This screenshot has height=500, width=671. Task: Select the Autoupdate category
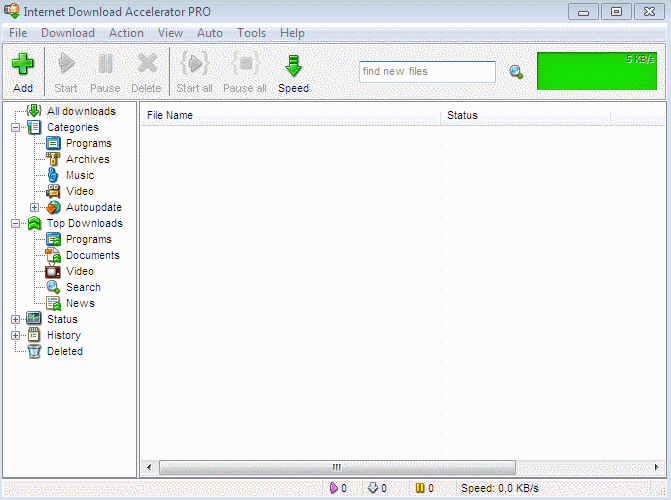[94, 207]
